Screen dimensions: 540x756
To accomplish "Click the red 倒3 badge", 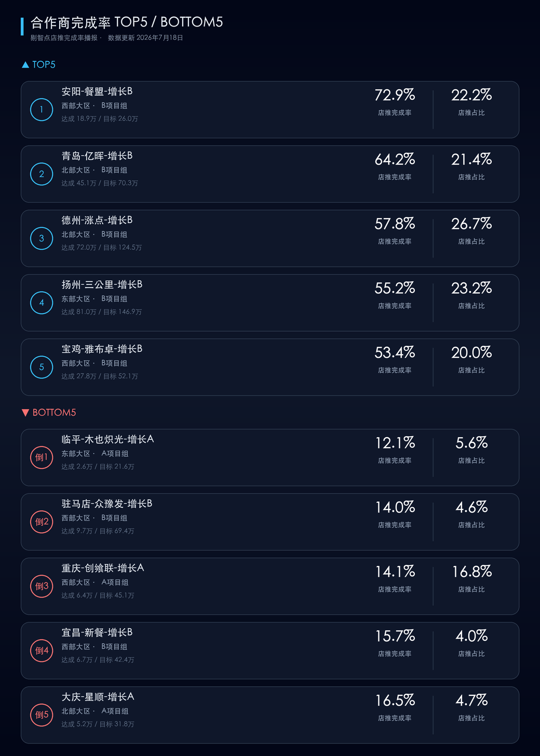I will tap(42, 586).
